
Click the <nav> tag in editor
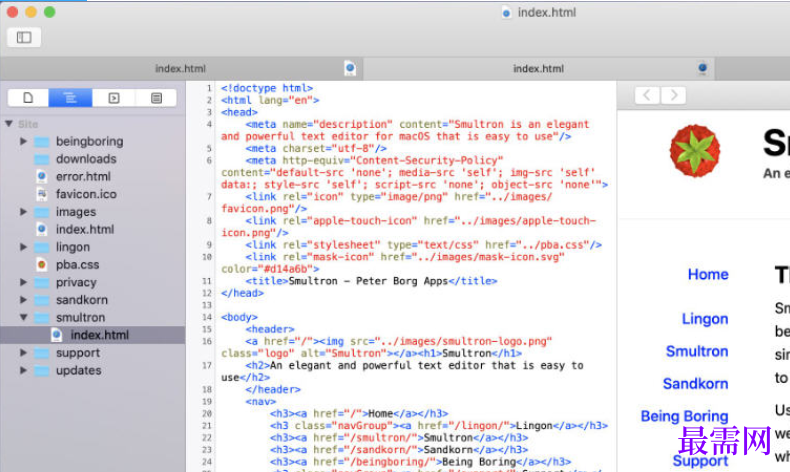260,401
